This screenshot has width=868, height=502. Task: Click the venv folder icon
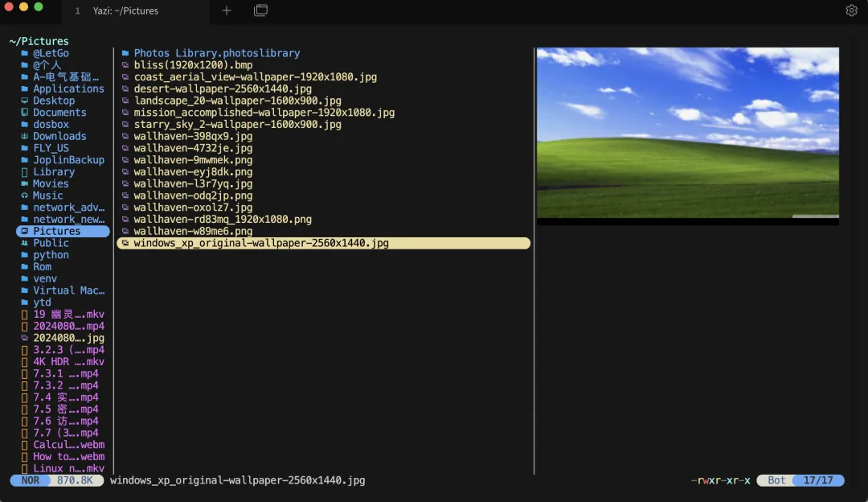click(24, 278)
